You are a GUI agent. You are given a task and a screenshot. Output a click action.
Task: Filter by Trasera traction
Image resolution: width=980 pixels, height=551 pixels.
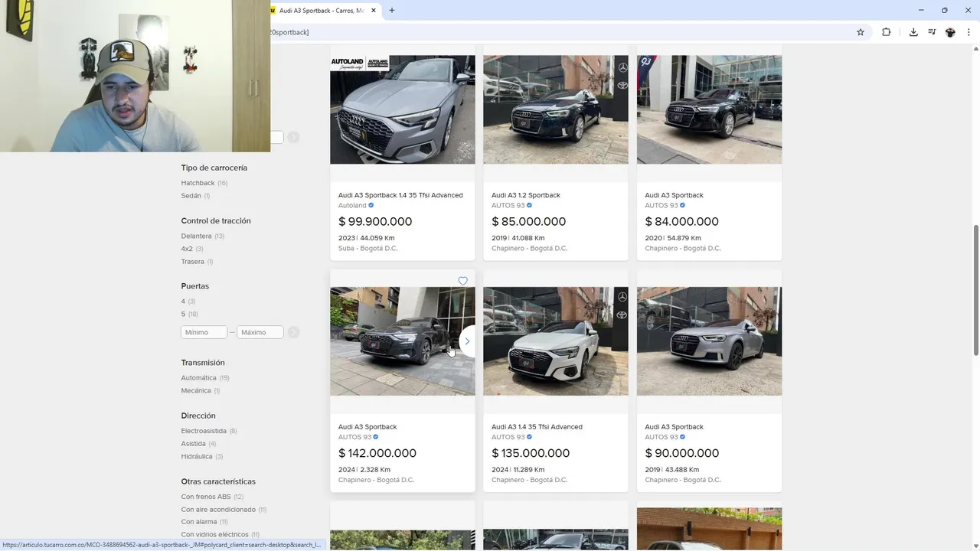coord(192,262)
